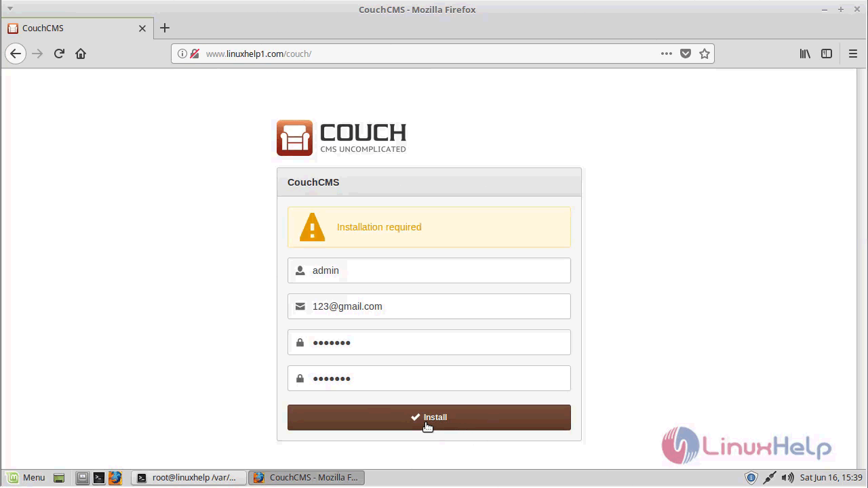Click the CouchCMS panel heading
This screenshot has height=488, width=868.
click(x=313, y=182)
